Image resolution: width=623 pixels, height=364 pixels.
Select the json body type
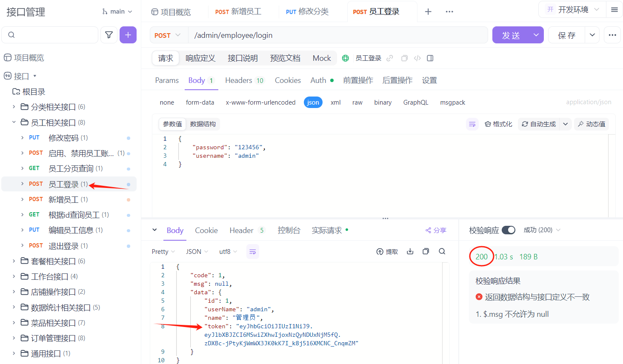313,102
